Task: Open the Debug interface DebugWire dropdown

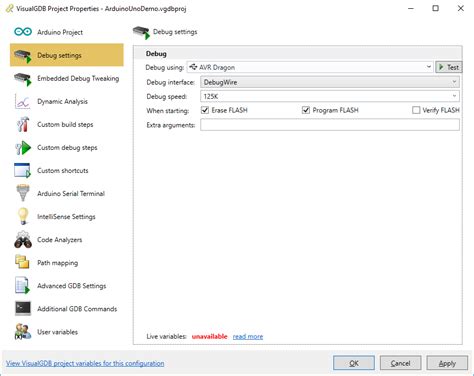Action: click(x=330, y=82)
